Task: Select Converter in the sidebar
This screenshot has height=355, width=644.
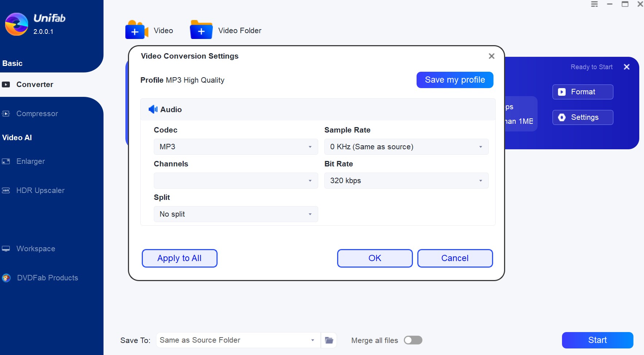Action: [x=35, y=84]
